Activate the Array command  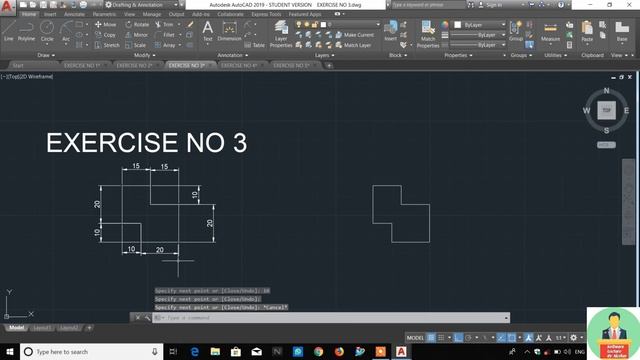click(165, 45)
